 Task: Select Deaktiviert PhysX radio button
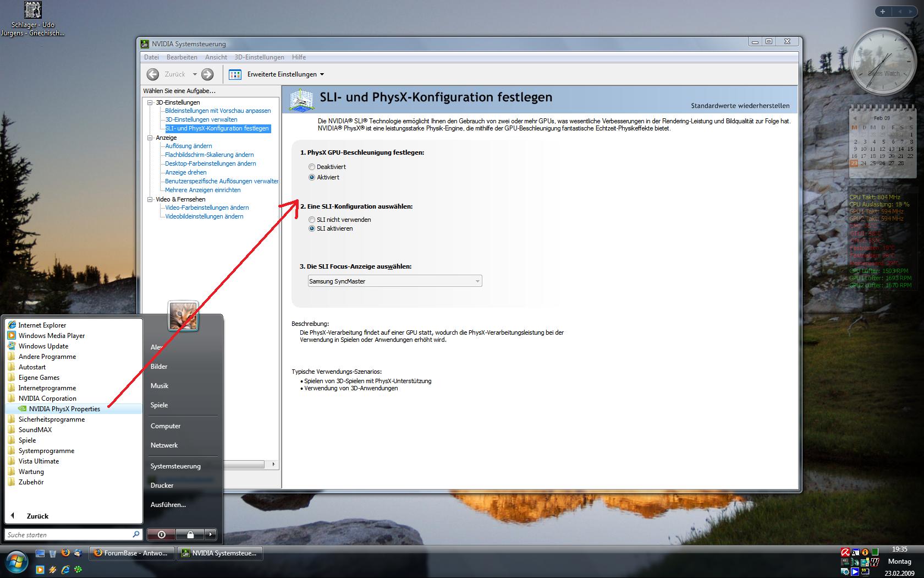point(312,167)
